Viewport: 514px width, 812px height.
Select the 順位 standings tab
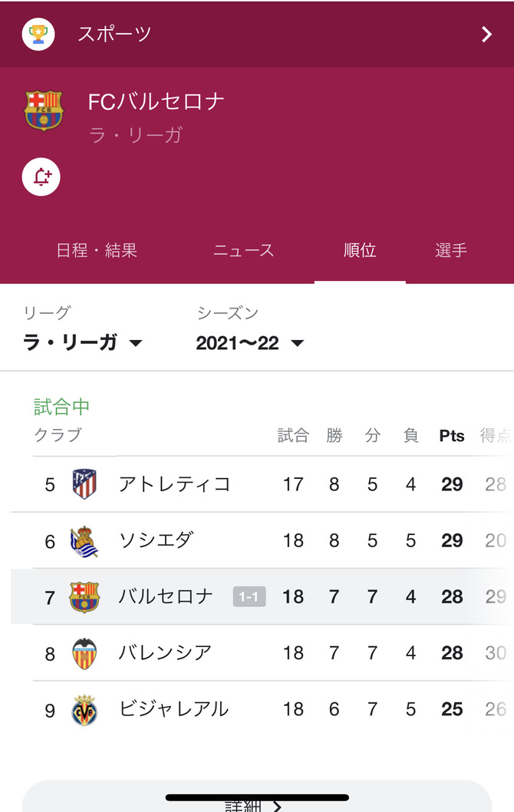click(x=360, y=251)
